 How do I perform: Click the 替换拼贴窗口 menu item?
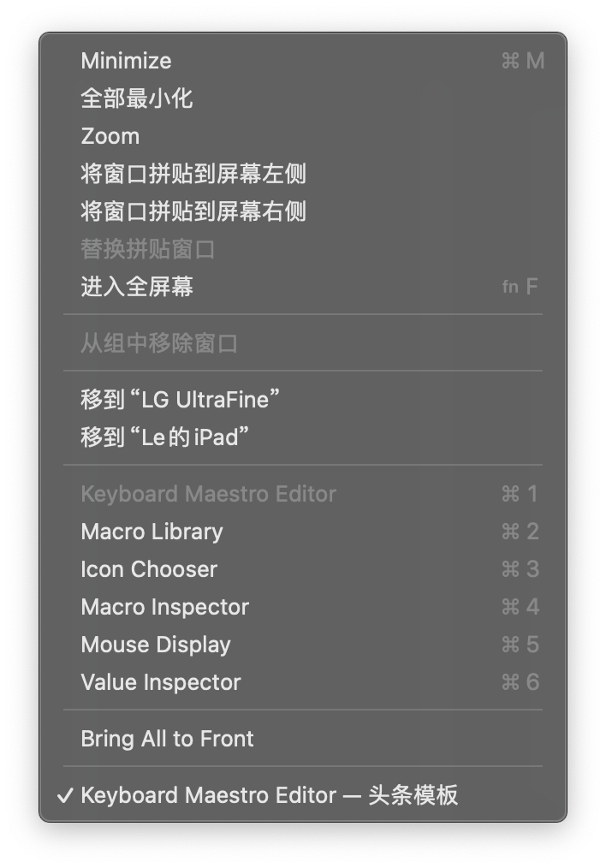148,249
